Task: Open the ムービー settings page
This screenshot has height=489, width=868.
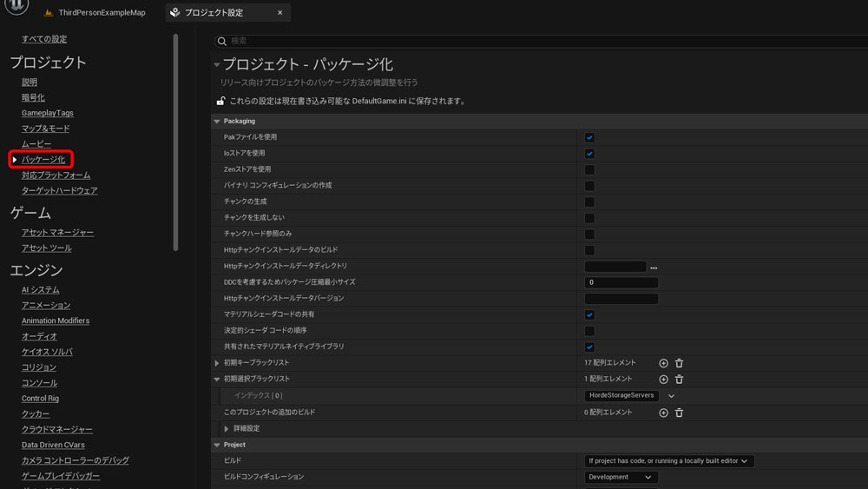Action: pos(36,144)
